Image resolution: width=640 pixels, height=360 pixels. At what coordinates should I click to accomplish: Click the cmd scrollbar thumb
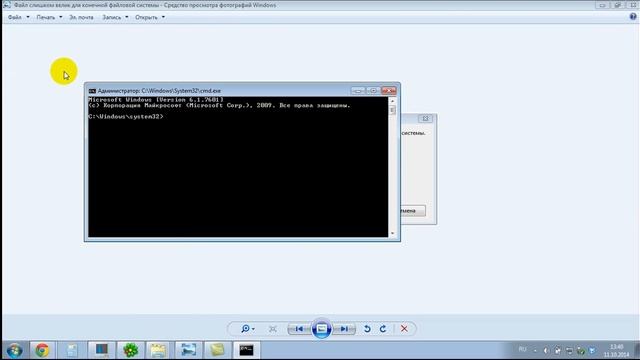(392, 110)
